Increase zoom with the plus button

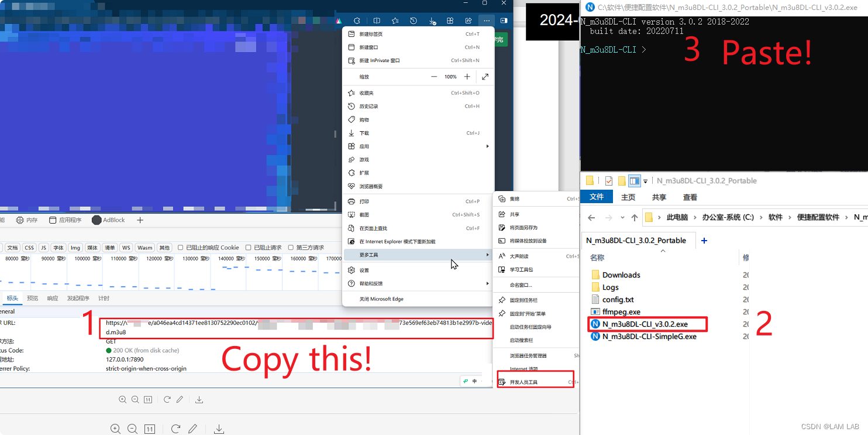[x=467, y=77]
